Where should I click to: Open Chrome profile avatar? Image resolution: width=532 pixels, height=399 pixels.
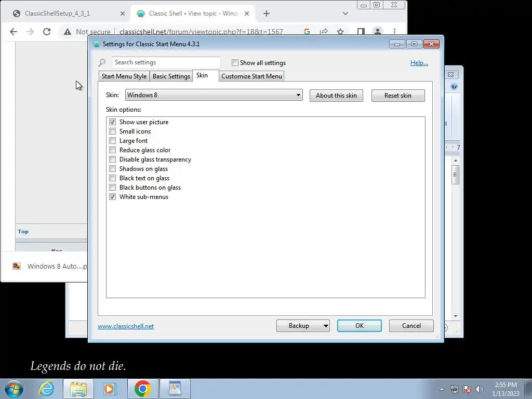(378, 32)
